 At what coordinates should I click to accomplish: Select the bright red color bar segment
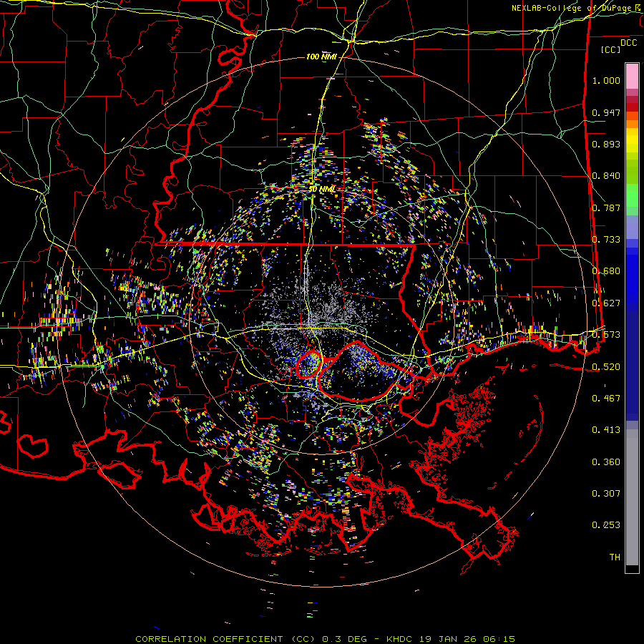click(x=632, y=107)
